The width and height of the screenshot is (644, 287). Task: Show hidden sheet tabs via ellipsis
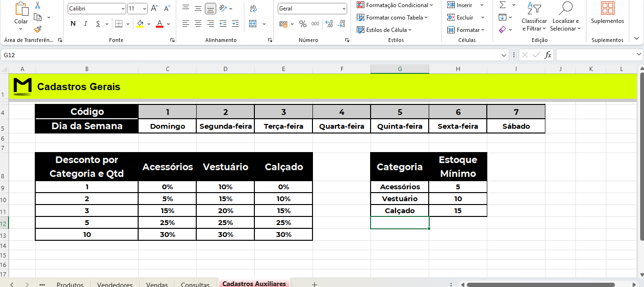tap(42, 284)
